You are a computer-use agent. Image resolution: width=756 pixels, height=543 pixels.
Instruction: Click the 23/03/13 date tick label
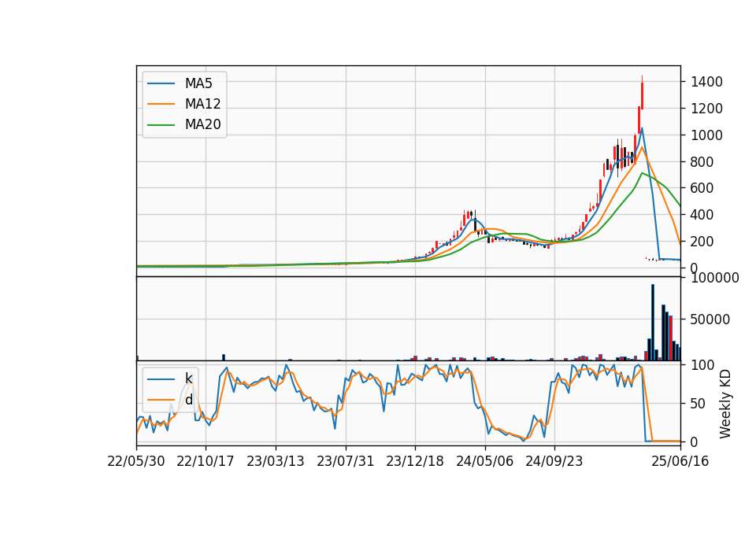pyautogui.click(x=276, y=462)
